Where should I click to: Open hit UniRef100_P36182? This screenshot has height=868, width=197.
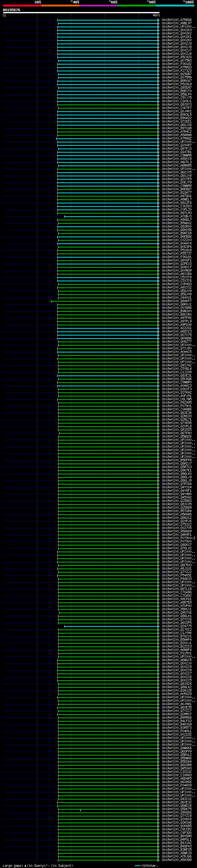(176, 64)
